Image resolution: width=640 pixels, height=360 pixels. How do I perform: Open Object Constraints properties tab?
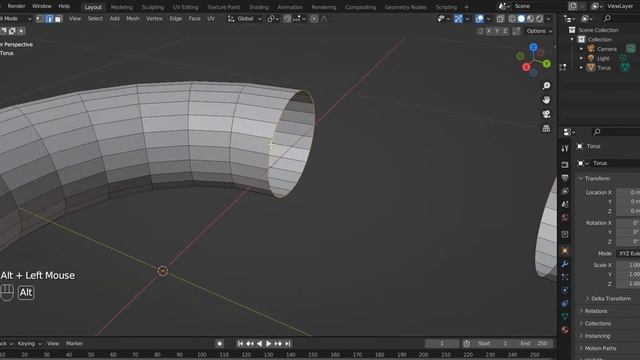pyautogui.click(x=565, y=303)
